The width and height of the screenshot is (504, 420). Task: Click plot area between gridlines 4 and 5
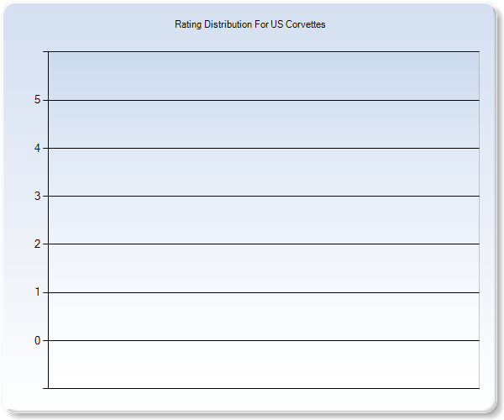tap(263, 124)
